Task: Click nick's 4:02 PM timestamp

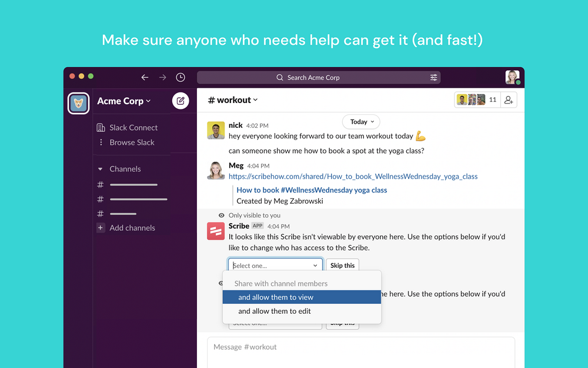Action: tap(258, 125)
